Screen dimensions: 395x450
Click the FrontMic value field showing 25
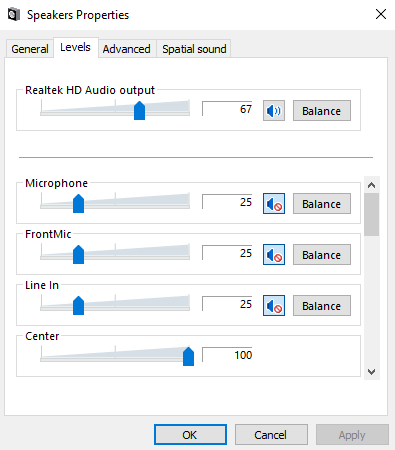pyautogui.click(x=227, y=253)
